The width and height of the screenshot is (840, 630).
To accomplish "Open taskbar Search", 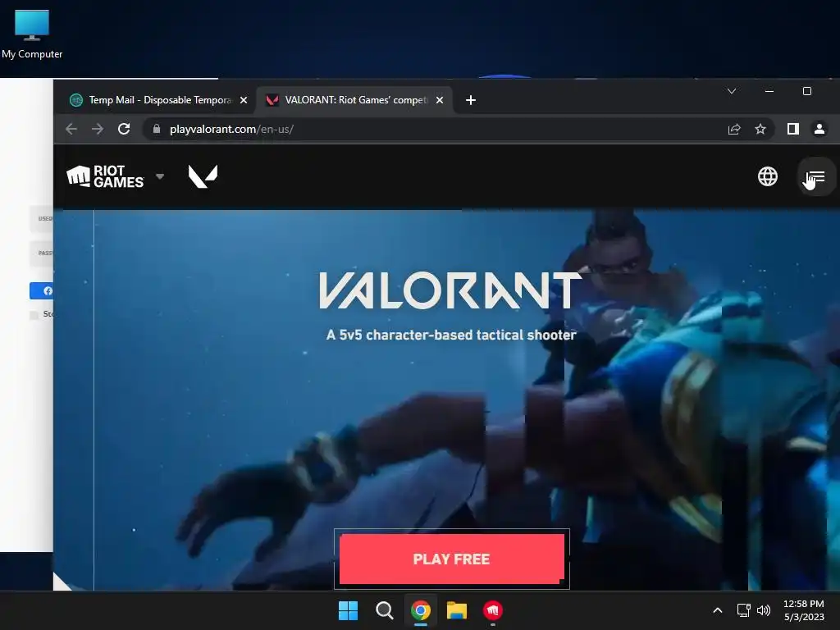I will (384, 610).
